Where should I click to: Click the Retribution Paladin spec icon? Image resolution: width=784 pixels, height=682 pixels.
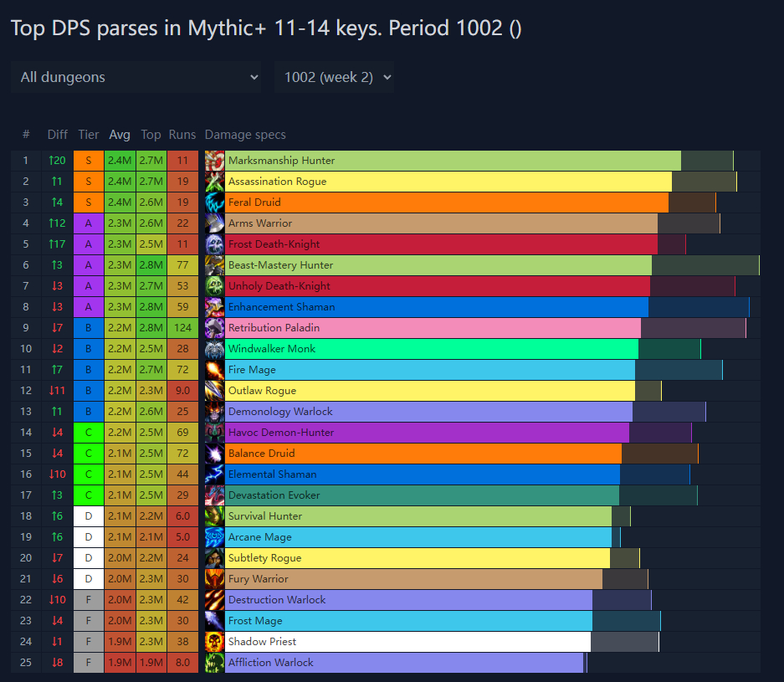(x=215, y=328)
